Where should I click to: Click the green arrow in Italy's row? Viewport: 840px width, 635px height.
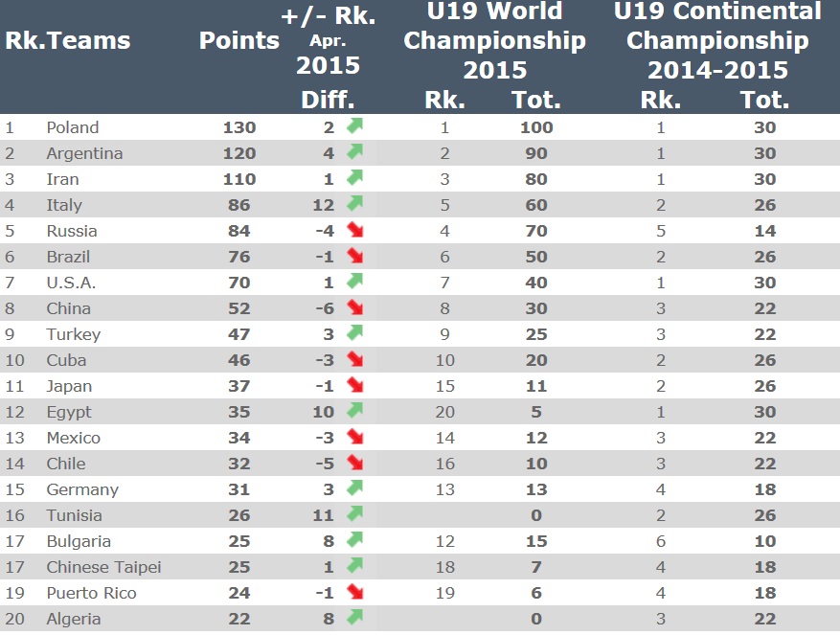coord(354,204)
